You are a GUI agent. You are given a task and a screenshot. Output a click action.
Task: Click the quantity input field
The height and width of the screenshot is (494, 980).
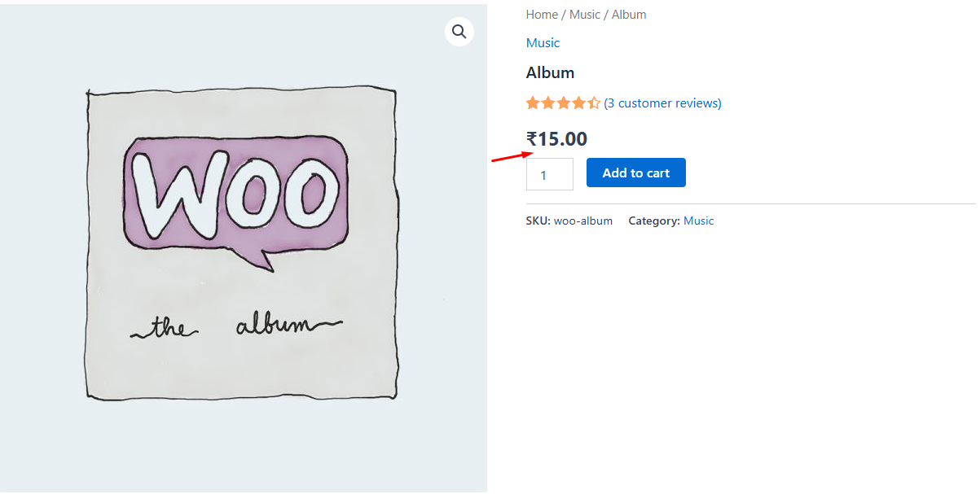click(x=549, y=173)
